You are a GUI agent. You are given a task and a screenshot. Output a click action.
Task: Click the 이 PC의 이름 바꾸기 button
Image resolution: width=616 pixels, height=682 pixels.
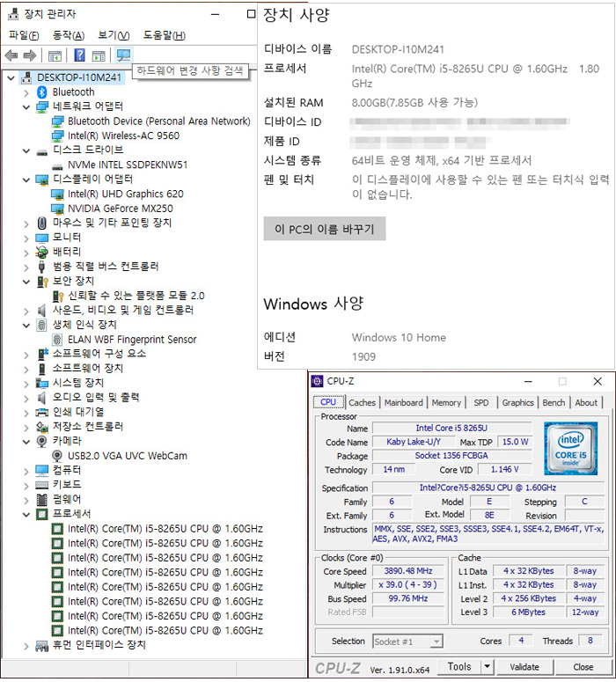coord(325,229)
